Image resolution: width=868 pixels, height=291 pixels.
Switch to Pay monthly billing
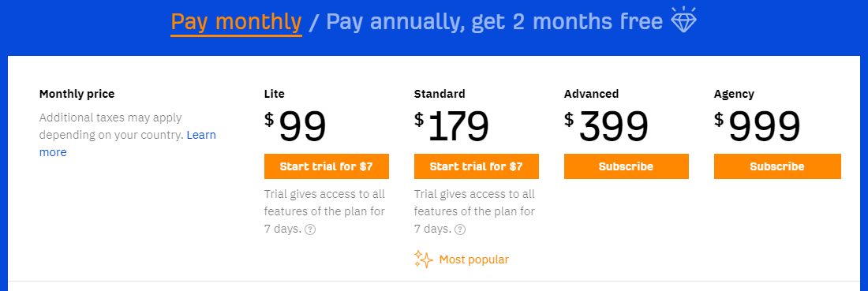click(x=237, y=21)
